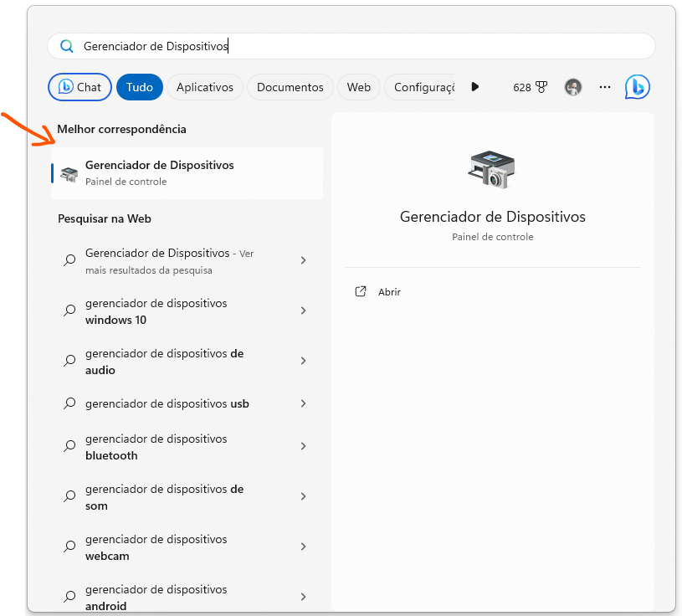Click search icon beside 'usb' suggestion
The height and width of the screenshot is (616, 682).
coord(69,403)
